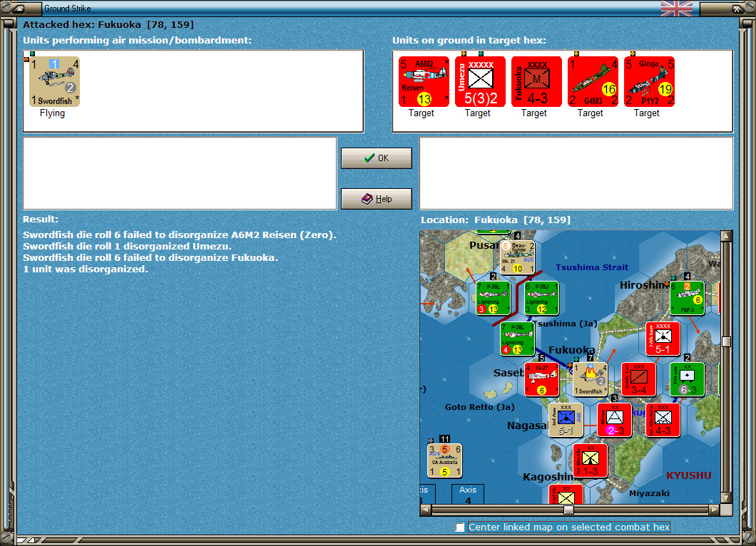Click the Hiroshima city label on map
Viewport: 756px width, 546px height.
tap(645, 285)
